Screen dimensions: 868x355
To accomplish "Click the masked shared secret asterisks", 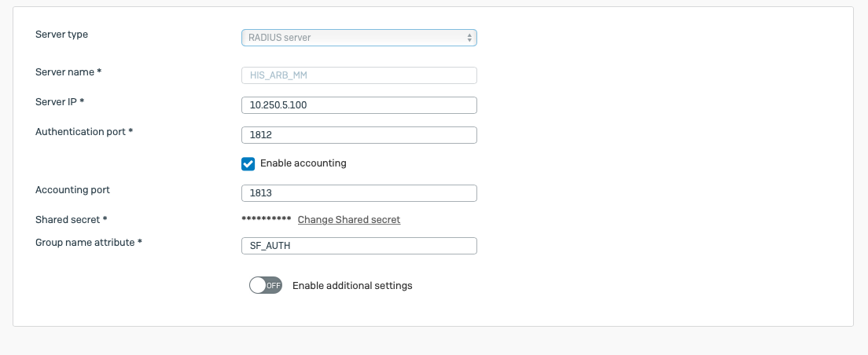I will click(x=266, y=220).
